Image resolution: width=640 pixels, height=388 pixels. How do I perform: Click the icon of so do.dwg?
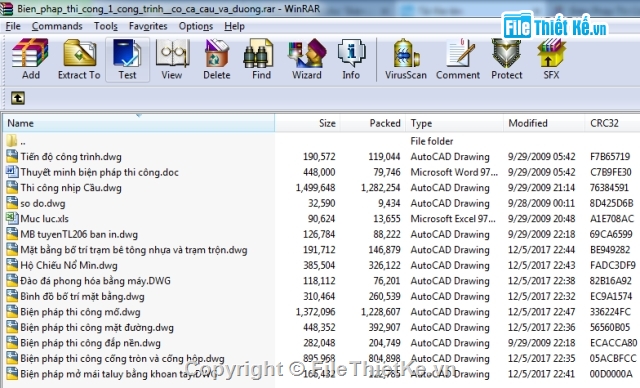(x=12, y=203)
